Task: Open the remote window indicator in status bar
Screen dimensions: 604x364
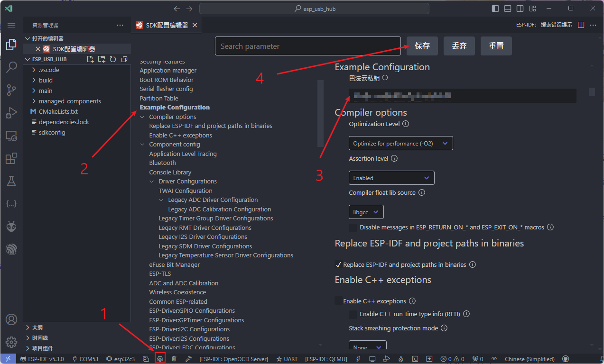Action: (8, 359)
